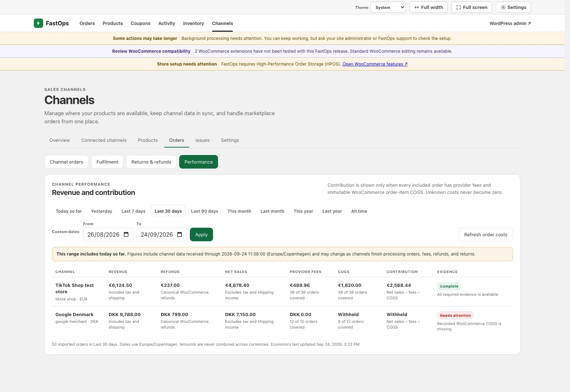Screen dimensions: 570x392
Task: Open WordPress admin link
Action: [x=510, y=24]
